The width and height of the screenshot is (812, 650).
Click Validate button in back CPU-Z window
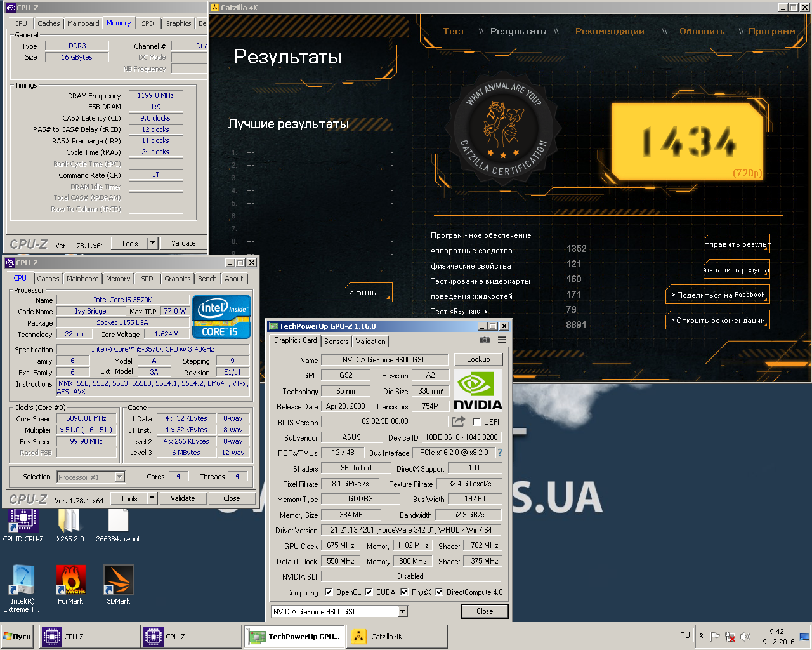183,243
